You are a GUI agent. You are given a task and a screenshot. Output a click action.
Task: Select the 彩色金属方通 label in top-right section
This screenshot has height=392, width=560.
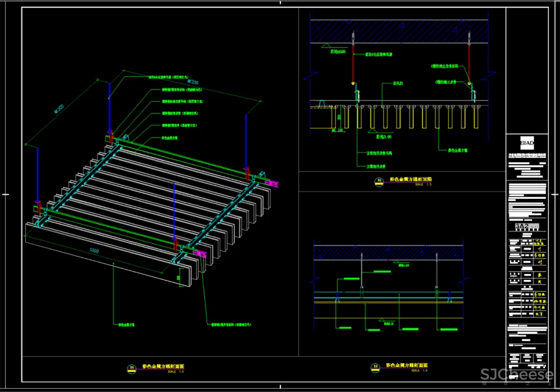tap(458, 150)
